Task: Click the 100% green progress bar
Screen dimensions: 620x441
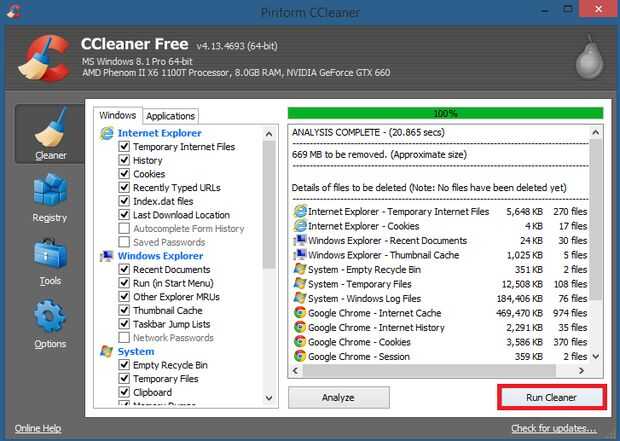Action: pyautogui.click(x=446, y=114)
